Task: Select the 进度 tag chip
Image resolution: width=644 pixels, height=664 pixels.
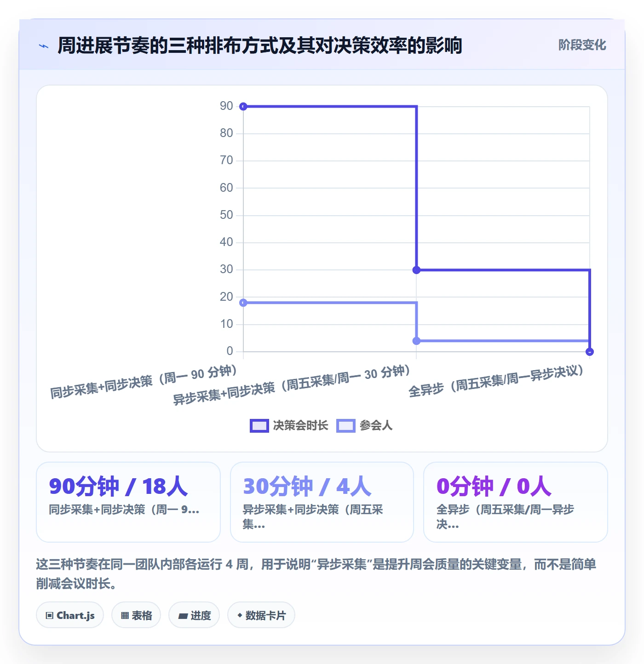Action: pos(194,615)
